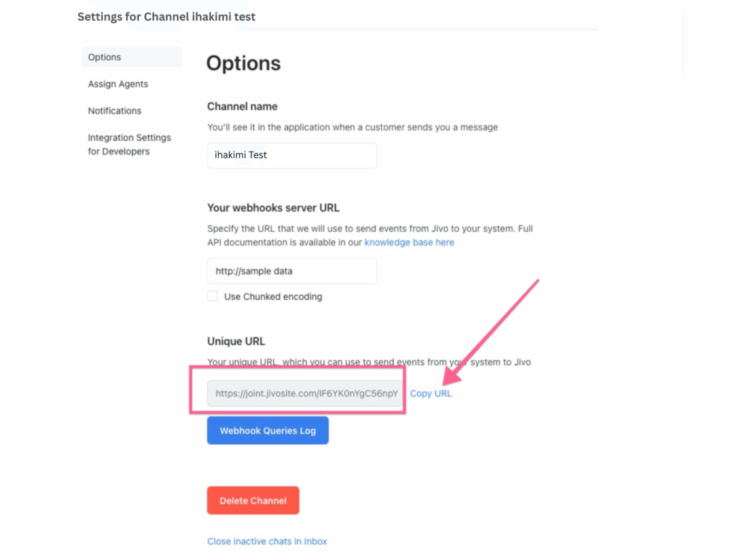Open the Options settings section in sidebar
This screenshot has width=742, height=560.
click(x=105, y=57)
